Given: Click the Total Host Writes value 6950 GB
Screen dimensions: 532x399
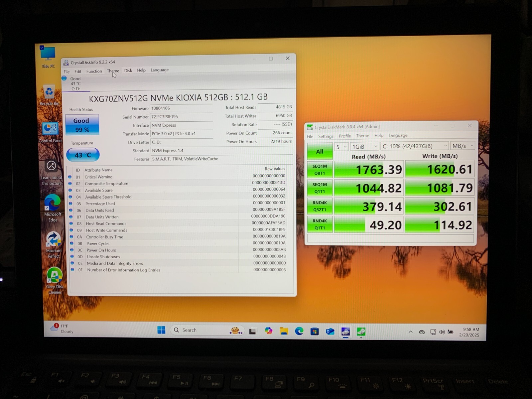Looking at the screenshot, I should pos(275,116).
